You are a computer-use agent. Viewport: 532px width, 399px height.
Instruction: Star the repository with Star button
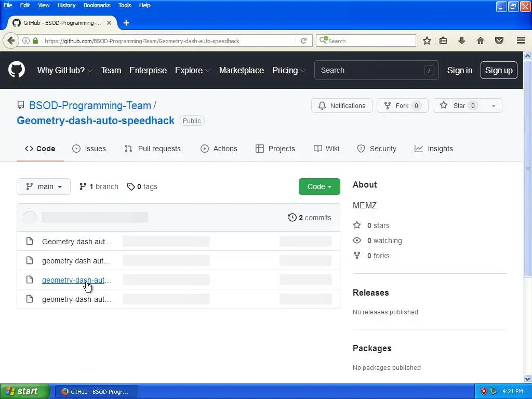coord(459,106)
